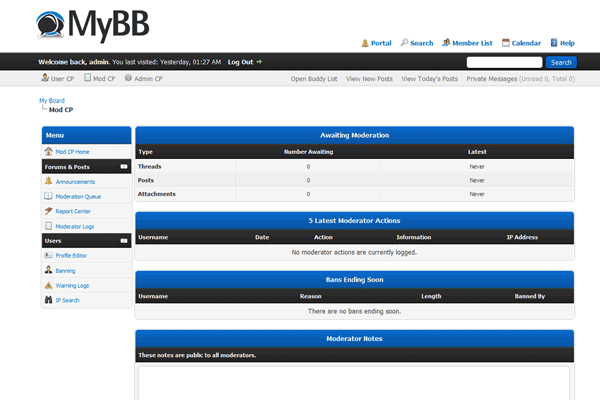Screen dimensions: 600x400
Task: Click the IP Search binoculars icon
Action: [48, 300]
